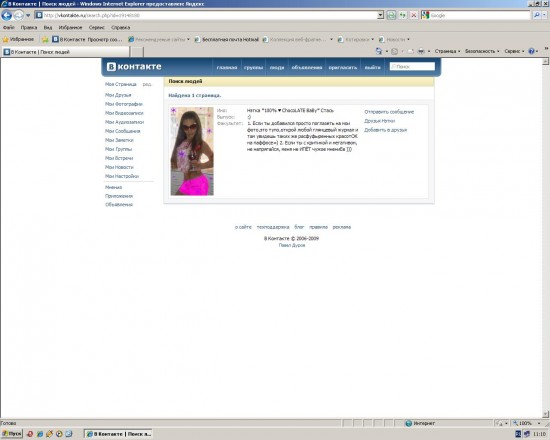This screenshot has height=440, width=550.
Task: Open the Избранное star favorites button
Action: pyautogui.click(x=18, y=39)
